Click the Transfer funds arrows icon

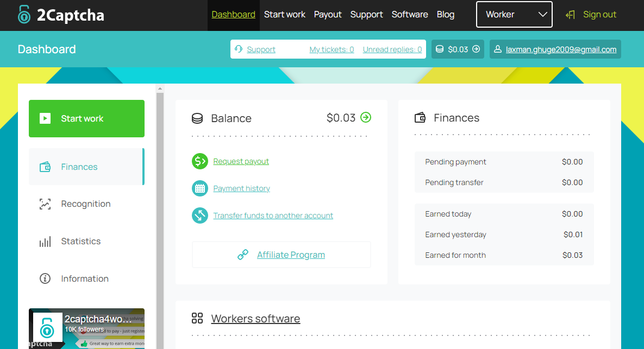pyautogui.click(x=200, y=215)
